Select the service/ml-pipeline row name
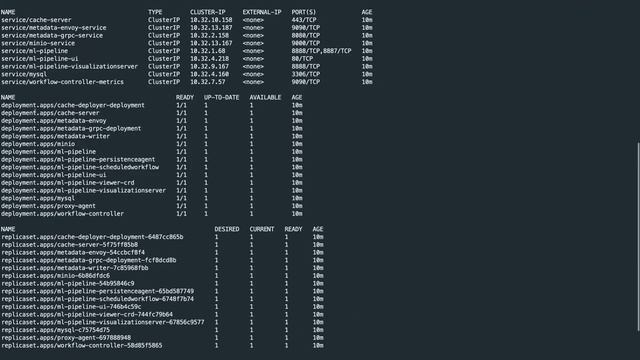Screen dimensions: 640x360 pyautogui.click(x=35, y=51)
